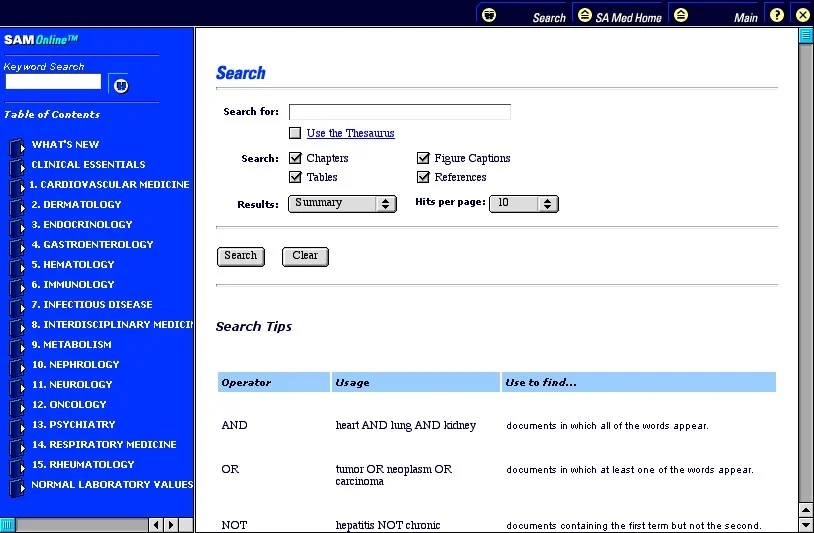The width and height of the screenshot is (814, 533).
Task: Open 15. Rheumatology section
Action: click(83, 464)
